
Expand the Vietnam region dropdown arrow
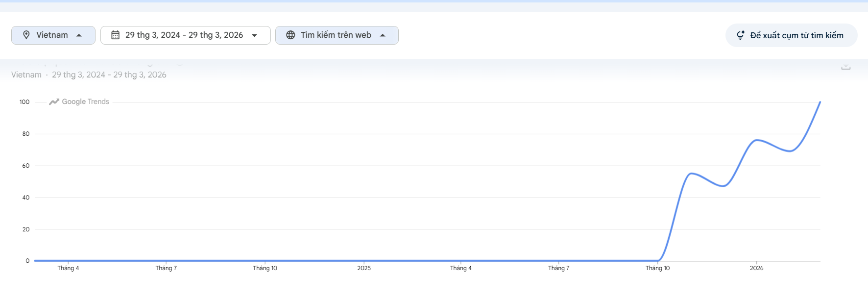coord(79,35)
